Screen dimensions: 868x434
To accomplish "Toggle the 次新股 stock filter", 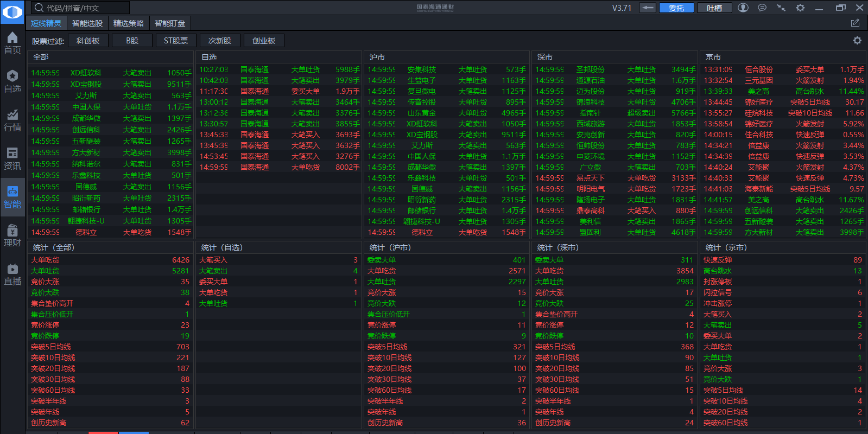I will coord(220,41).
